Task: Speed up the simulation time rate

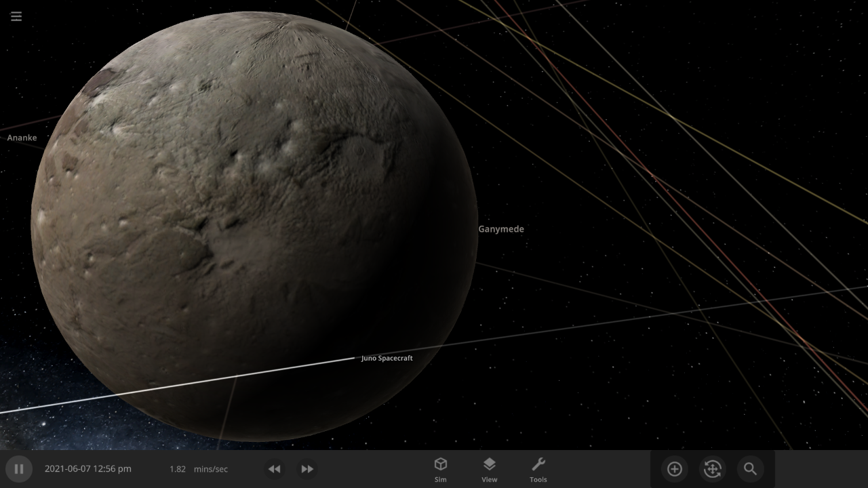Action: point(307,469)
